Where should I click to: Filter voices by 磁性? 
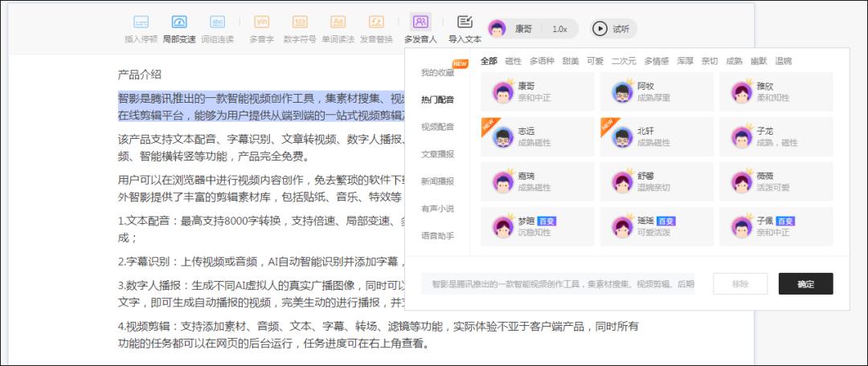click(513, 61)
